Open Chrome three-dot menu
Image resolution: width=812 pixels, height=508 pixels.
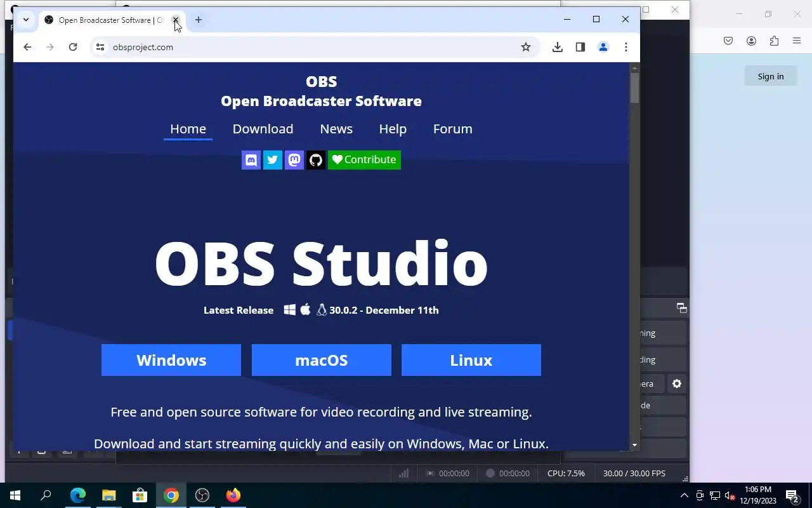pos(626,47)
